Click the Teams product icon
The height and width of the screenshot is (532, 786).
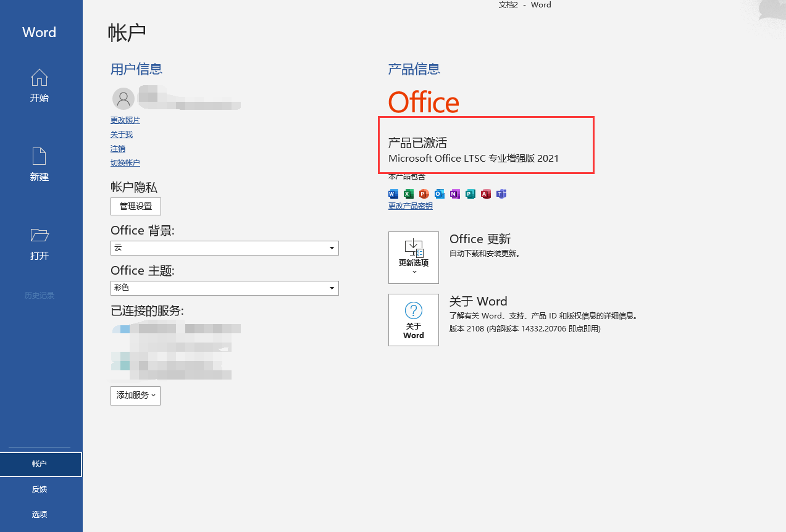pos(501,194)
